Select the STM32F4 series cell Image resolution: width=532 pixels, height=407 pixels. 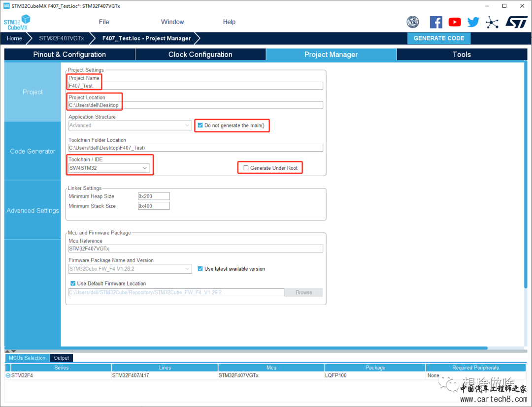62,376
